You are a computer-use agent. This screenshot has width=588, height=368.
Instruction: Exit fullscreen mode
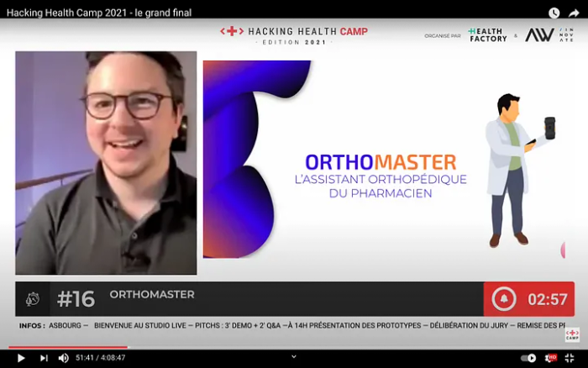pyautogui.click(x=570, y=358)
